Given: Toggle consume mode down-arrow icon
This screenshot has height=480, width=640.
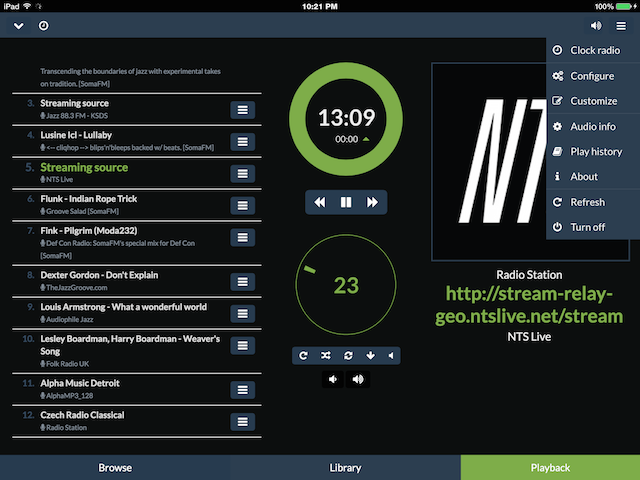Looking at the screenshot, I should [370, 356].
